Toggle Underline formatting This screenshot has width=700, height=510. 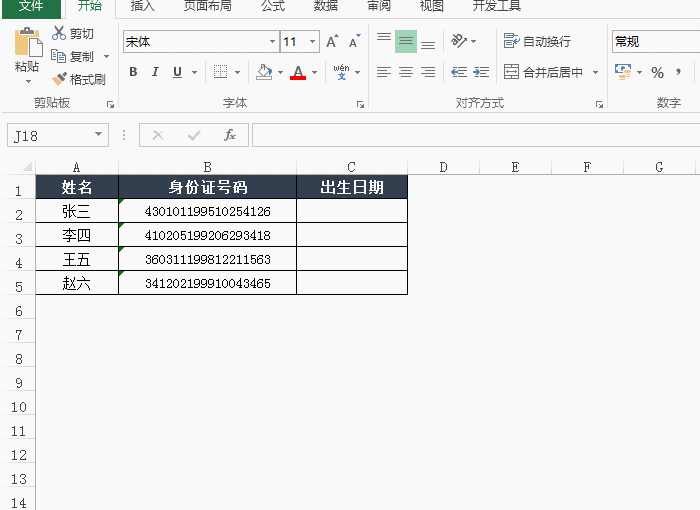(x=177, y=72)
